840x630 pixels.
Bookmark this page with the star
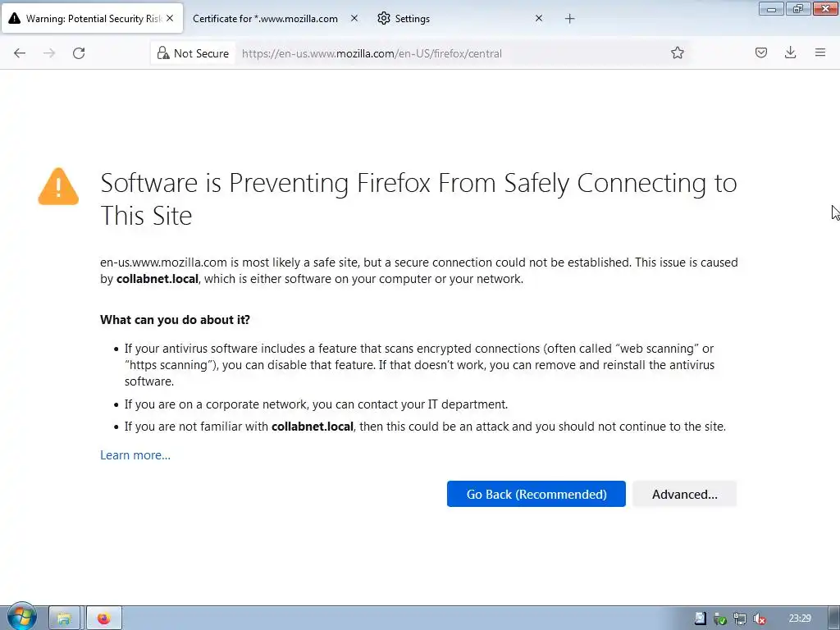click(677, 53)
